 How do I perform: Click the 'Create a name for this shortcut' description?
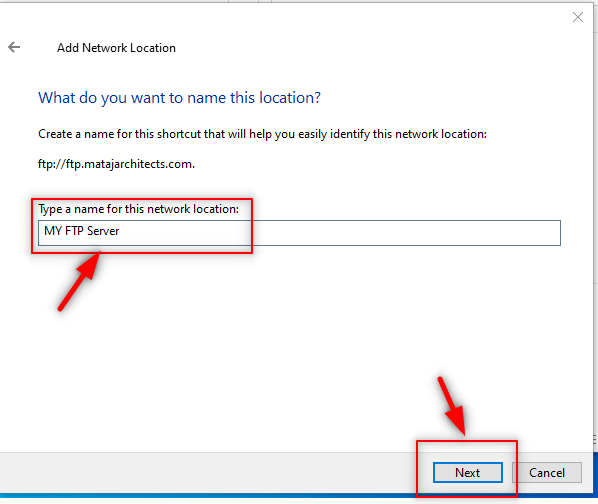point(262,134)
